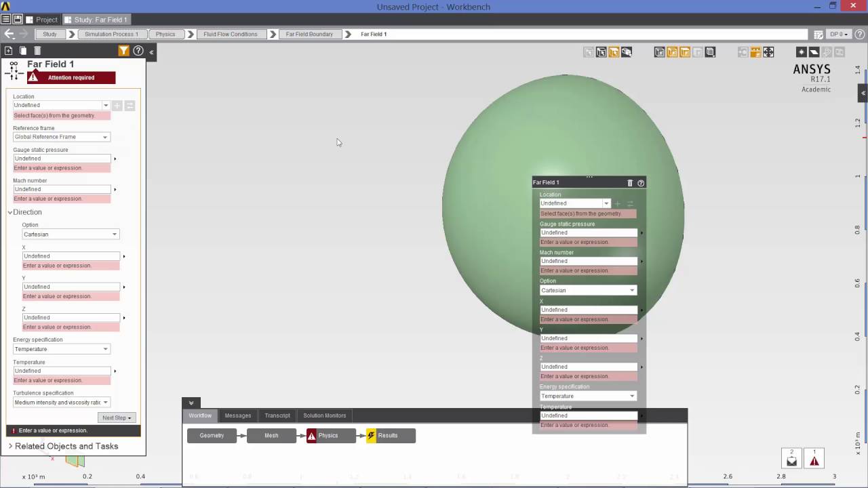Open the Temperature dropdown in the floating panel

588,396
